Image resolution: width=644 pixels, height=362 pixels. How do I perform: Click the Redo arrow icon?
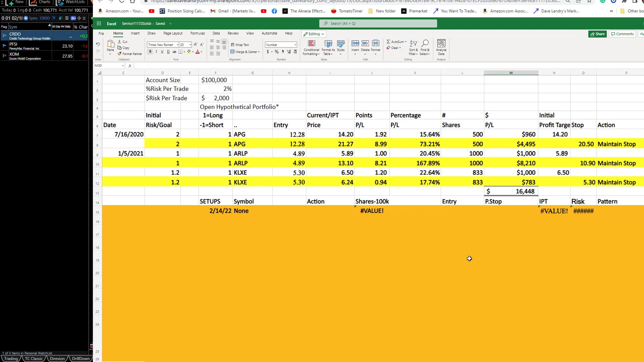(98, 51)
